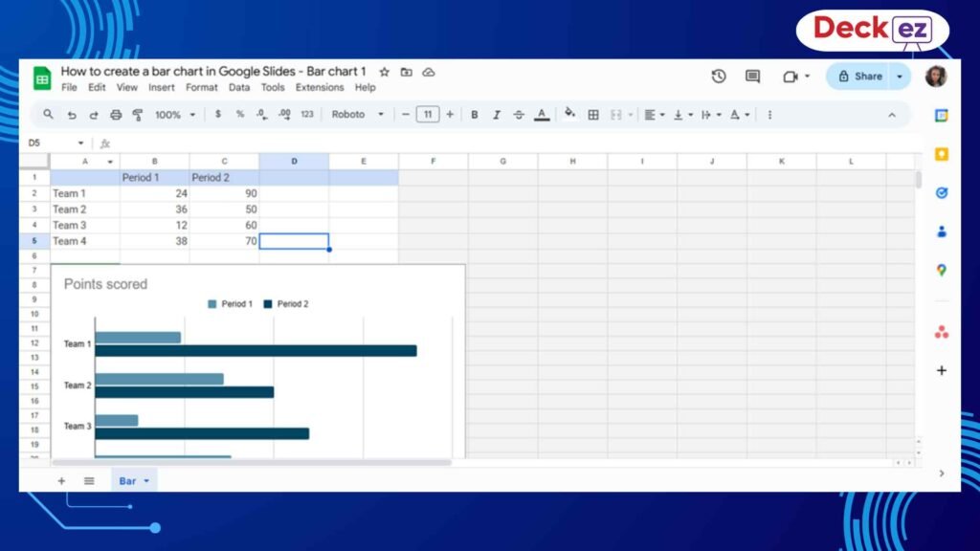Screen dimensions: 980x551
Task: Select the Paint format tool
Action: (137, 114)
